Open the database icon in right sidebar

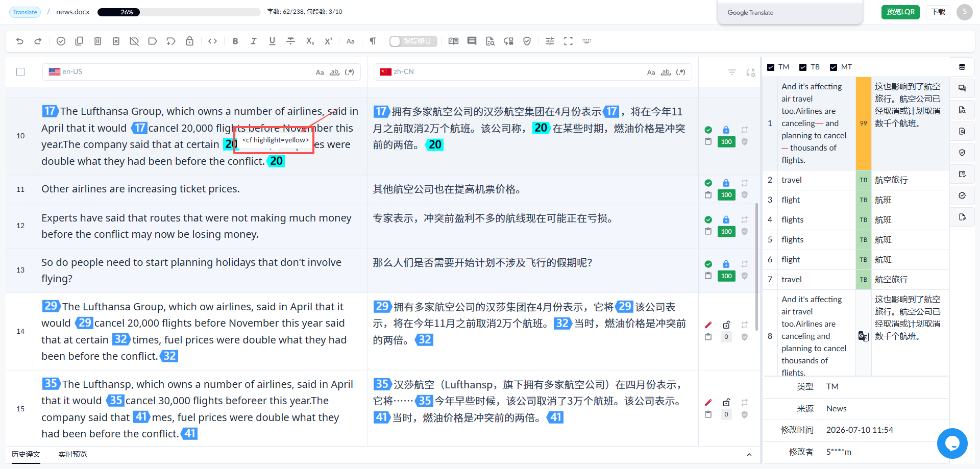962,67
